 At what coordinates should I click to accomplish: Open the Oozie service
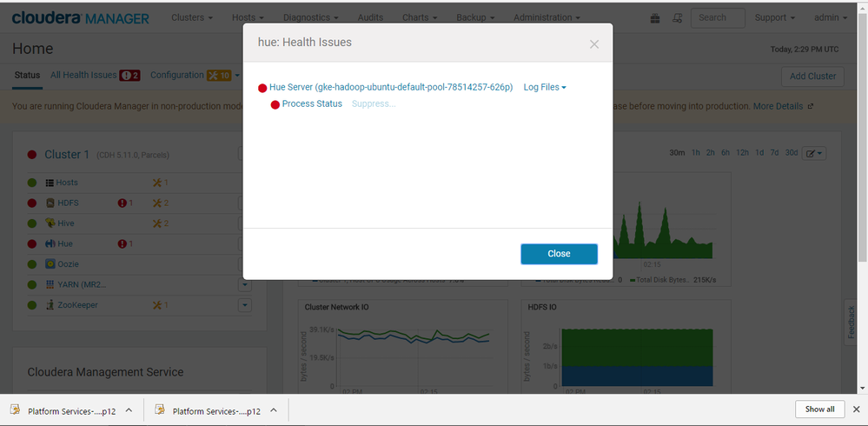68,264
